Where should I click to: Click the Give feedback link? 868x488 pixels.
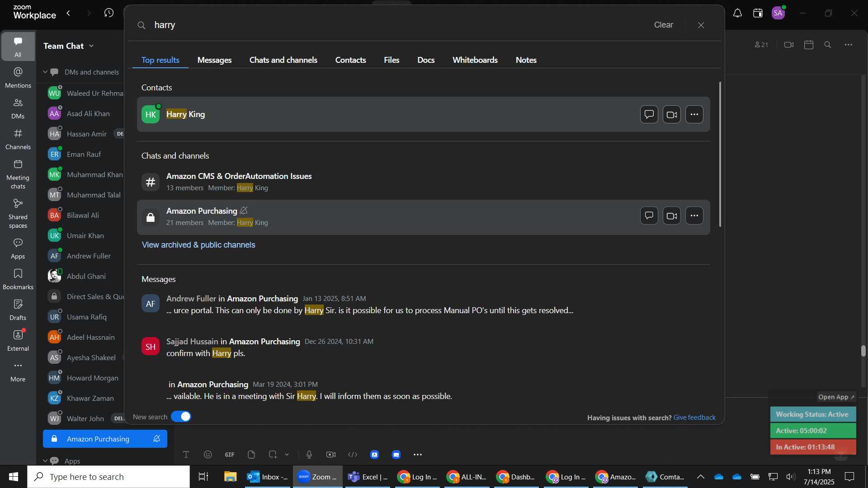point(694,418)
